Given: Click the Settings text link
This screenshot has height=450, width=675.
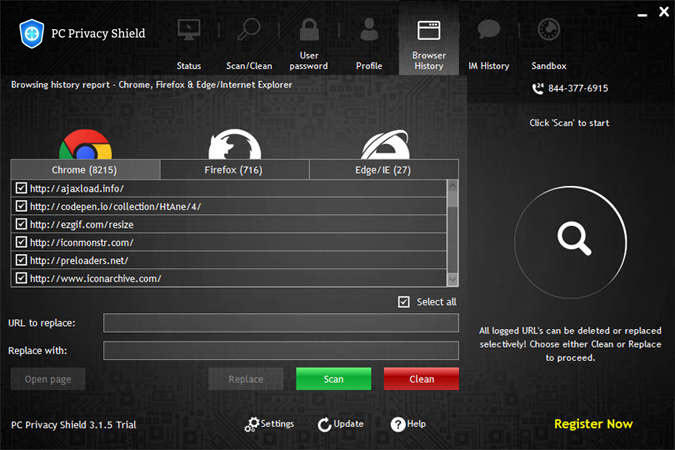Looking at the screenshot, I should click(x=277, y=424).
